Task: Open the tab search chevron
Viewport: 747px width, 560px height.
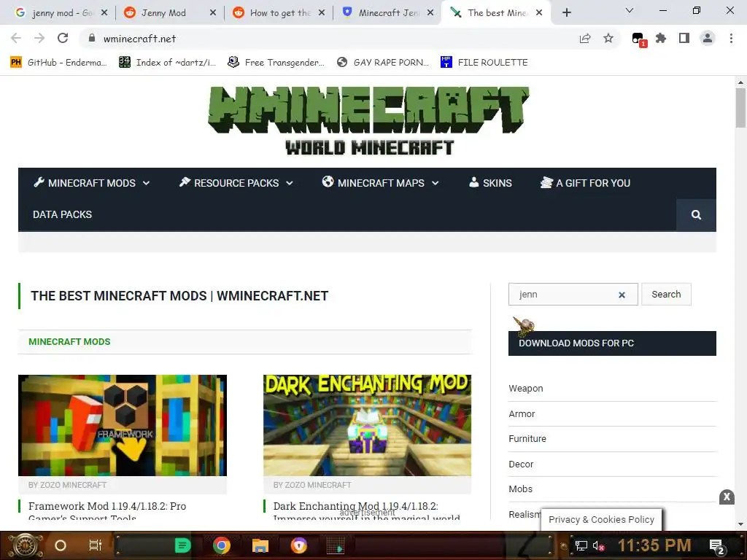Action: pos(630,10)
